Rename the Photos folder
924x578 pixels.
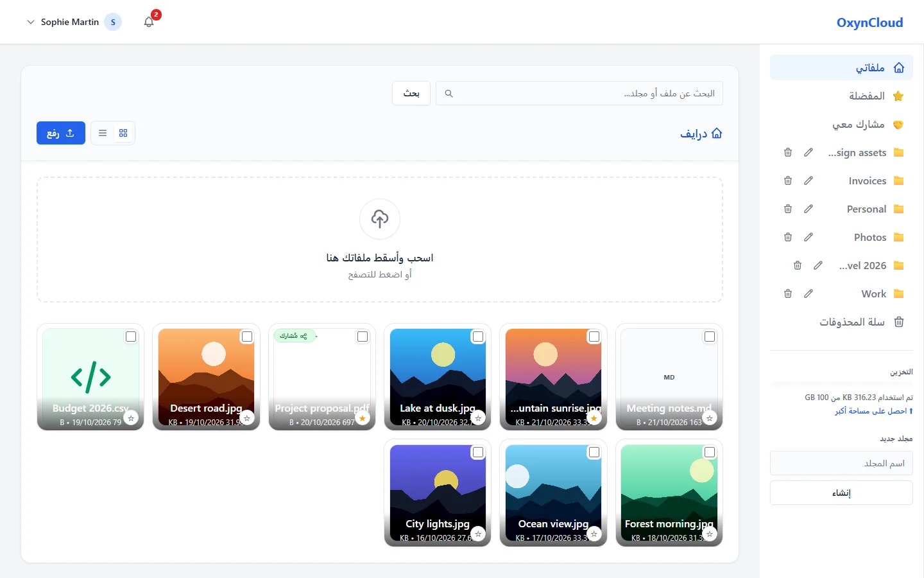click(x=809, y=237)
